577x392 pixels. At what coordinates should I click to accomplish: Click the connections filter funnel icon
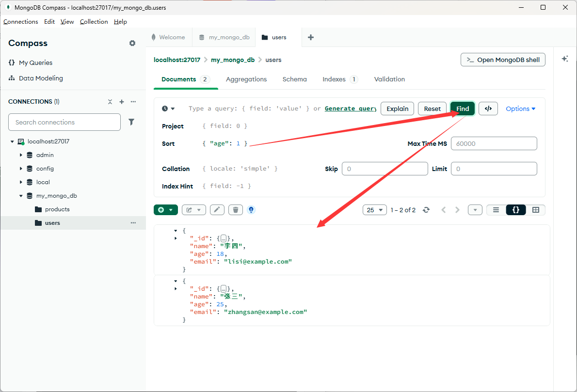tap(131, 122)
